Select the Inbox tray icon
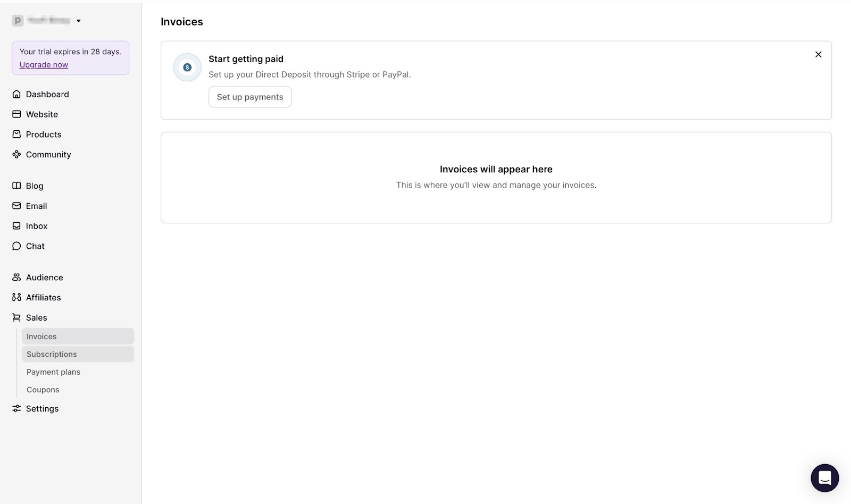The height and width of the screenshot is (504, 851). tap(16, 226)
